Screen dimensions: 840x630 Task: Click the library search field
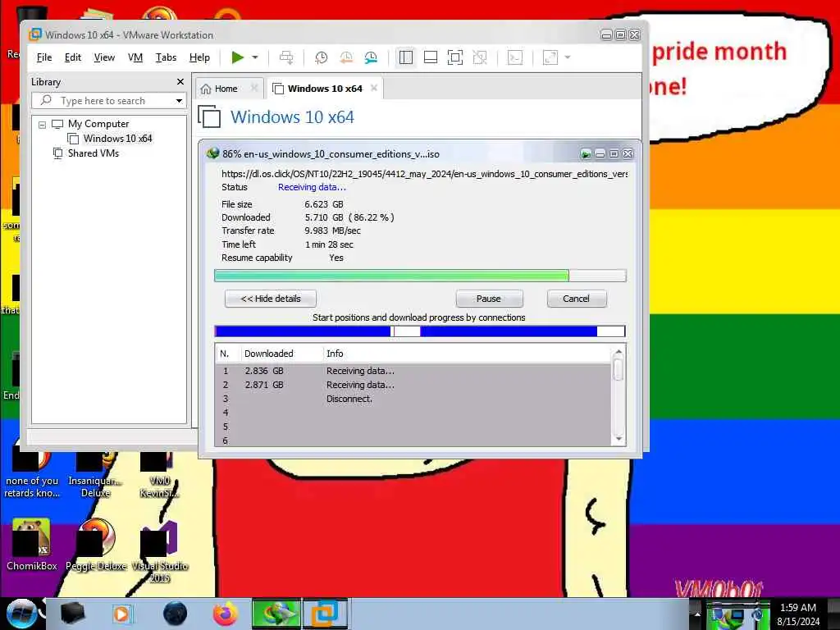pos(109,101)
